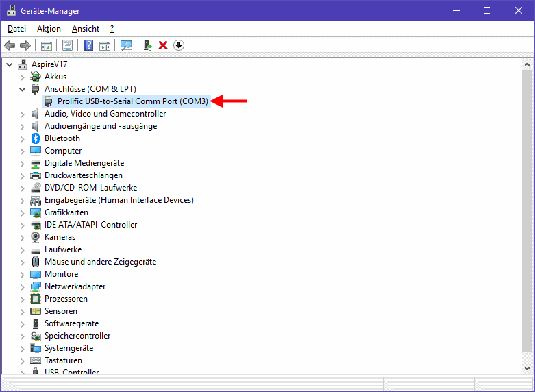Click the show/hide console tree icon
Viewport: 535px width, 392px height.
point(47,45)
